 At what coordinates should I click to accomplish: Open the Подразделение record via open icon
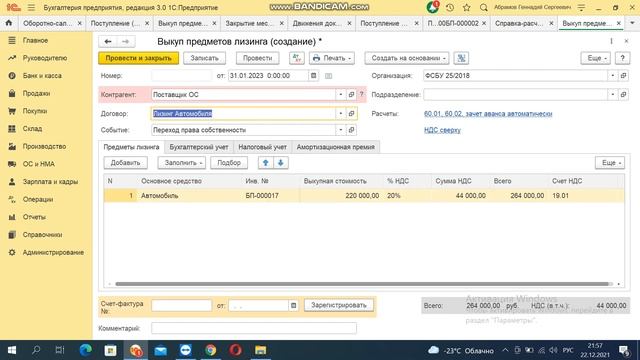tap(623, 94)
